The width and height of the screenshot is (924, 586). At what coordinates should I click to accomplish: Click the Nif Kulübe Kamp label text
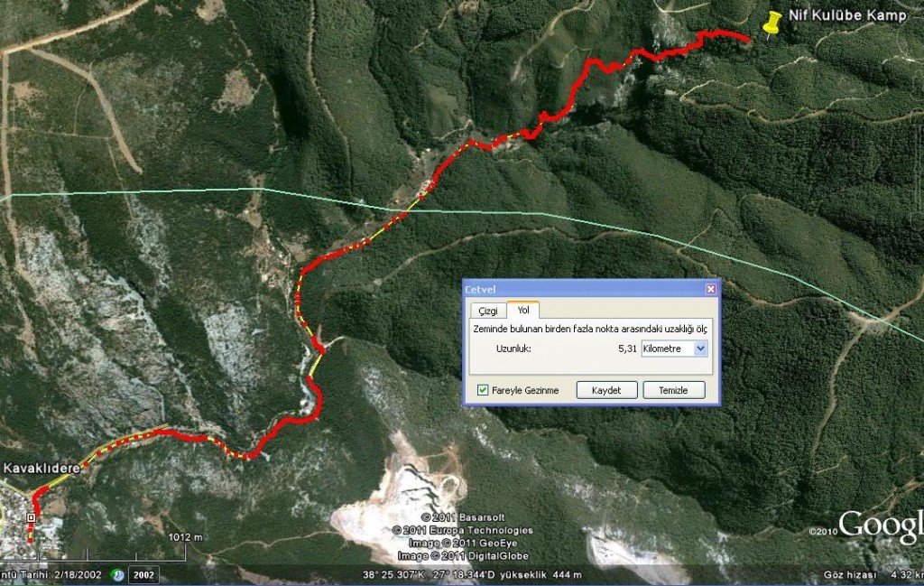(x=847, y=15)
